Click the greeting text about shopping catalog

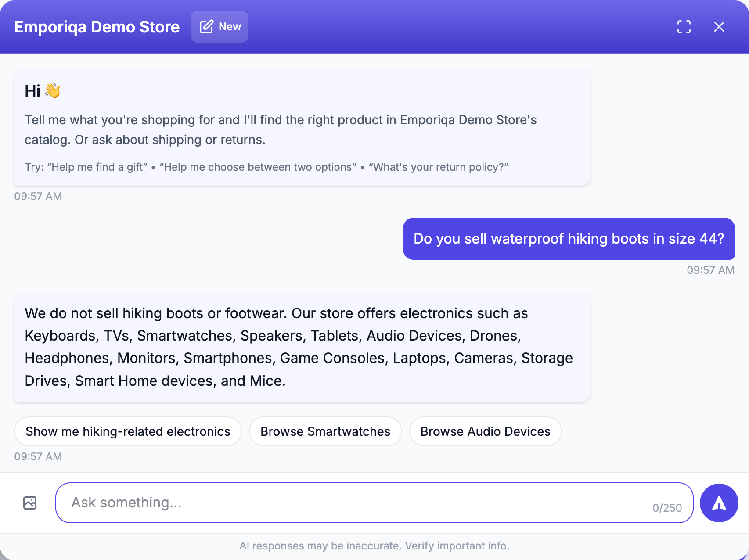pyautogui.click(x=281, y=130)
